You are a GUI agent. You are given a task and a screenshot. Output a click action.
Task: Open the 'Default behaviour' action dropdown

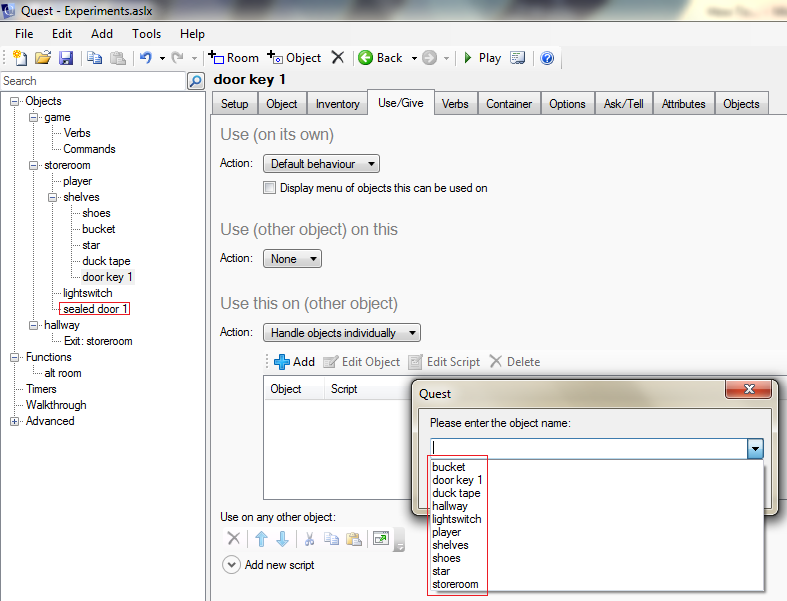pos(321,163)
